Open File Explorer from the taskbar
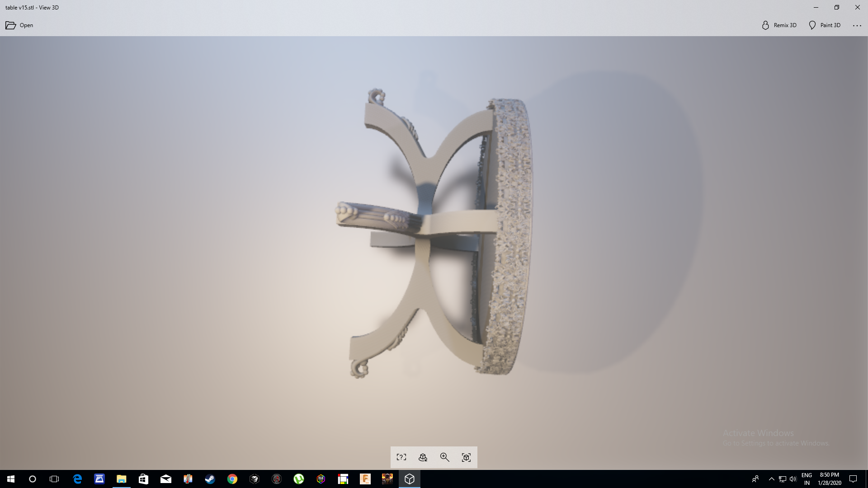This screenshot has width=868, height=488. click(121, 479)
